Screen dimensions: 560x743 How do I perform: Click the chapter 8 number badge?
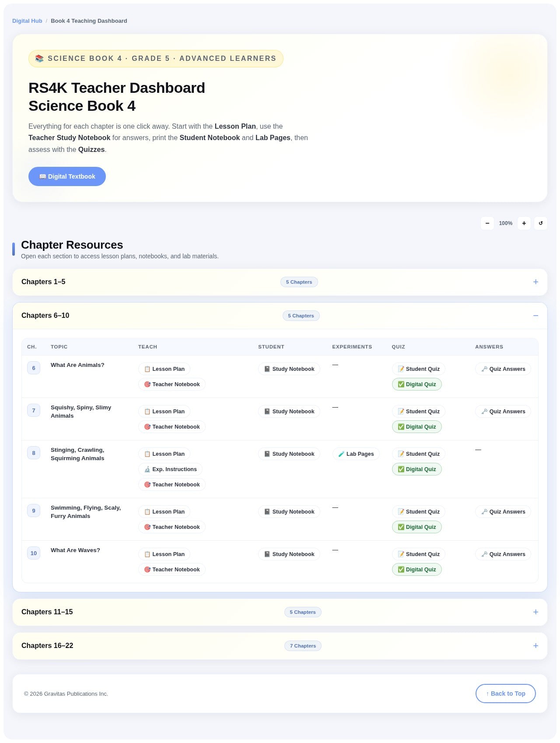point(34,453)
